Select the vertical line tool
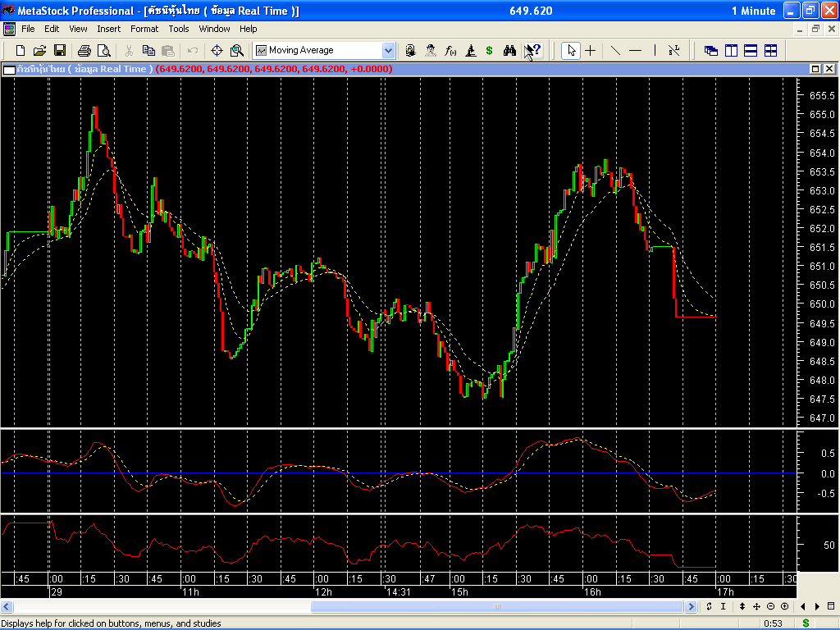This screenshot has height=630, width=840. tap(655, 50)
